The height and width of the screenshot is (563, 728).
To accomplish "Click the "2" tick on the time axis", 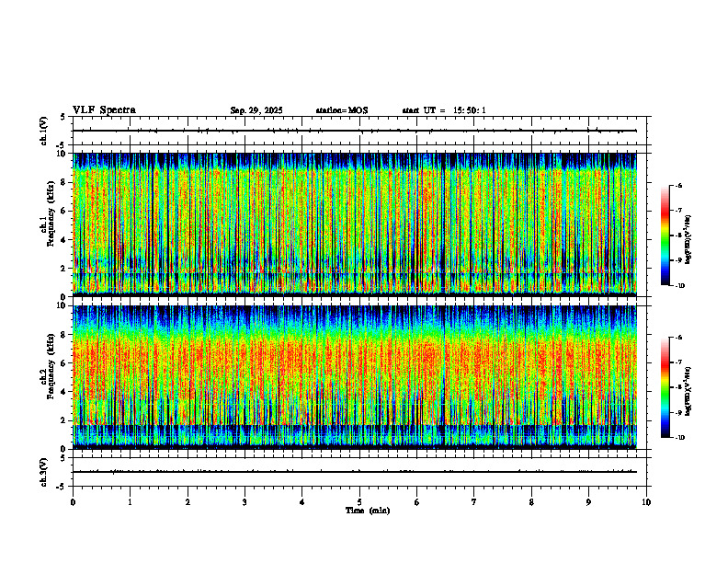I will click(188, 502).
